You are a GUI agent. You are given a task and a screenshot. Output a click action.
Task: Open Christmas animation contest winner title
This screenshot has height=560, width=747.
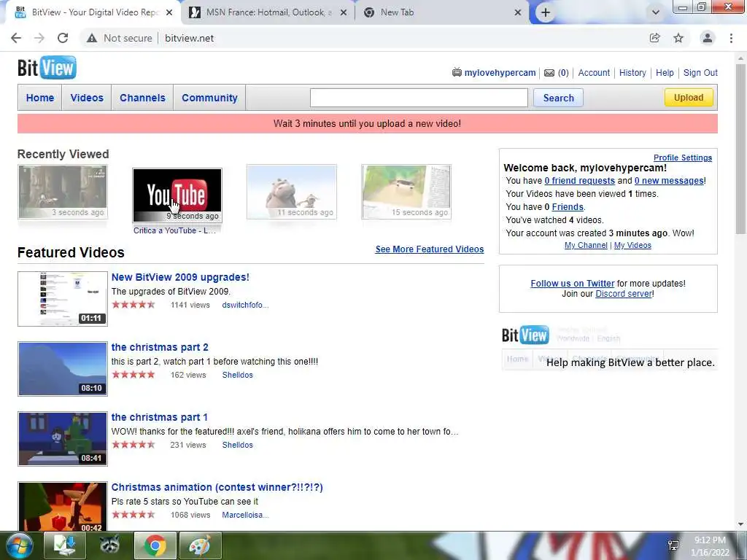click(217, 487)
